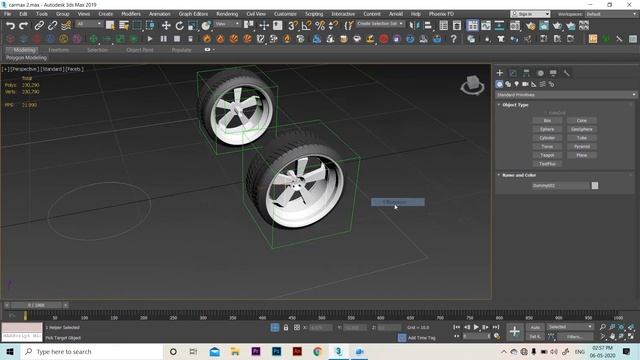640x360 pixels.
Task: Open the Graph Editors menu
Action: (193, 14)
